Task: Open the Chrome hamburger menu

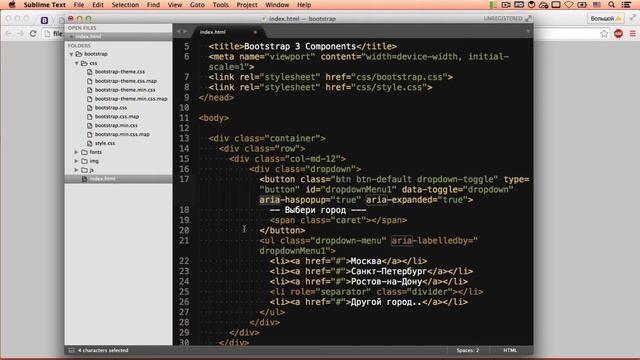Action: [x=633, y=34]
